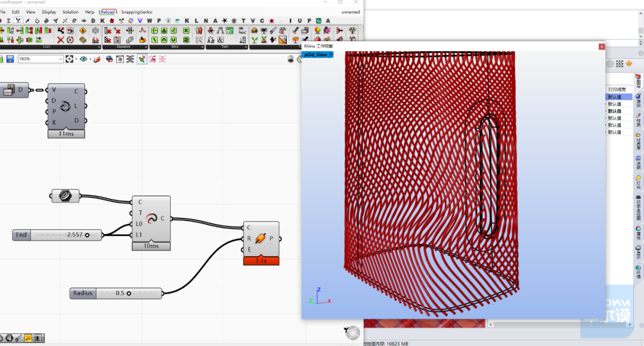Image resolution: width=644 pixels, height=346 pixels.
Task: Select the hexagon curve parameter on the canvas
Action: [65, 196]
